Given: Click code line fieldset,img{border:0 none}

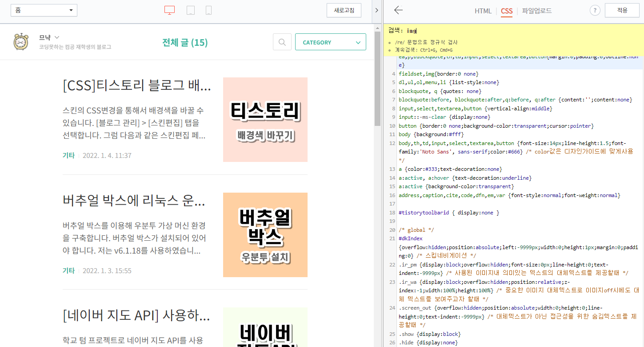Looking at the screenshot, I should tap(439, 74).
